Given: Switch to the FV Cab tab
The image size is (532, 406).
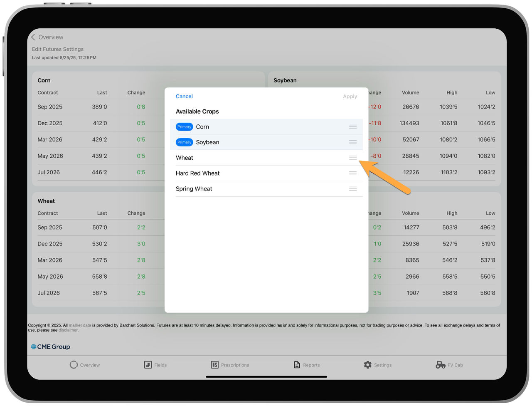Looking at the screenshot, I should click(449, 365).
